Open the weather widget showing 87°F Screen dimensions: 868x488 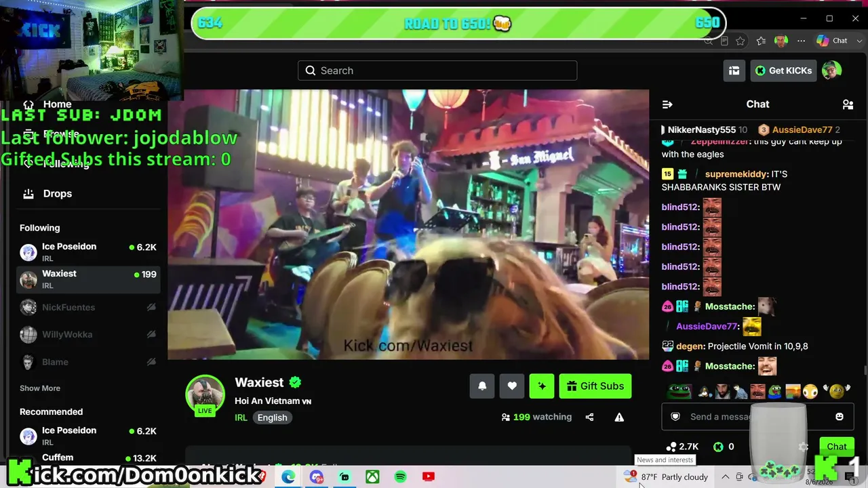[x=666, y=477]
